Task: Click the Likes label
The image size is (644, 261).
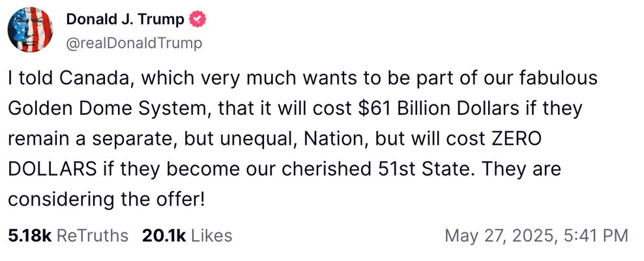Action: (x=211, y=235)
